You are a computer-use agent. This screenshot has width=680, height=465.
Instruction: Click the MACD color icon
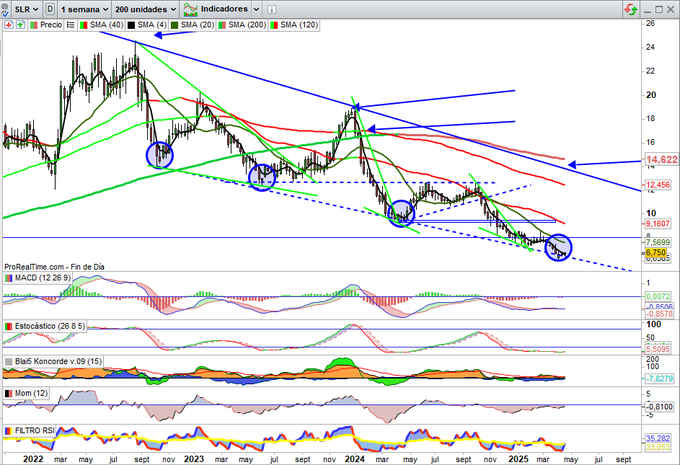pos(8,278)
